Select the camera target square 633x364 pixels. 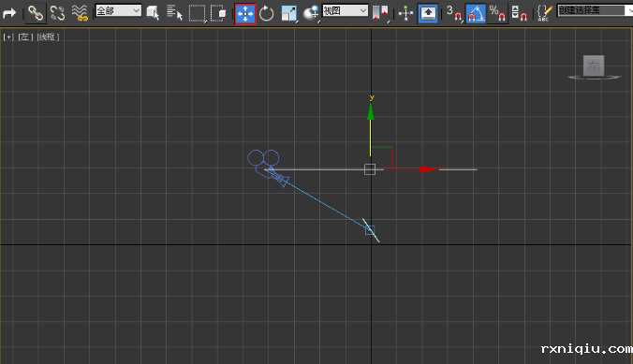tap(370, 230)
